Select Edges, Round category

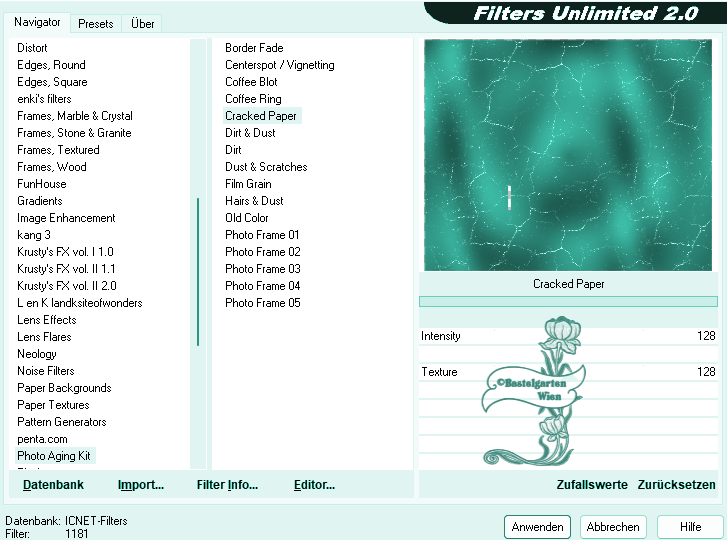tap(51, 65)
